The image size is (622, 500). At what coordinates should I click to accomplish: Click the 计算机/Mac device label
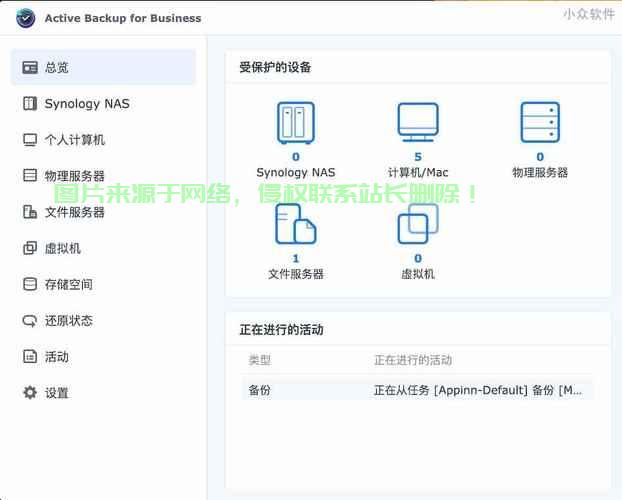pos(418,172)
